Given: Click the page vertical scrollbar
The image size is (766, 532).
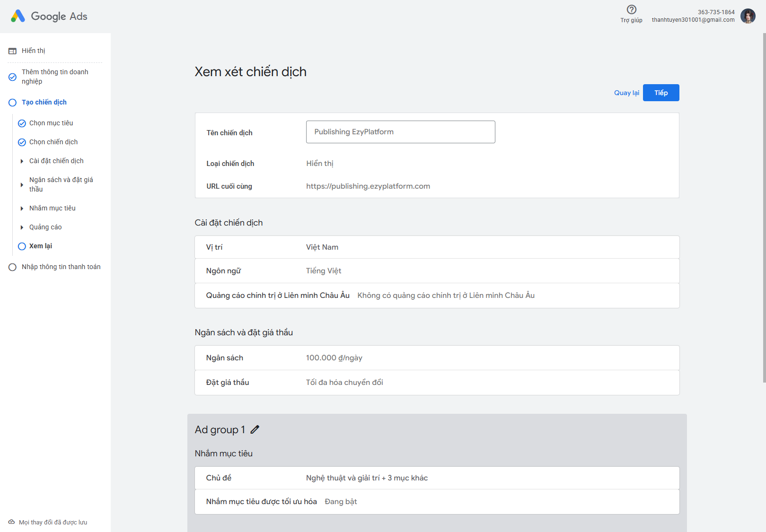Looking at the screenshot, I should coord(764,208).
